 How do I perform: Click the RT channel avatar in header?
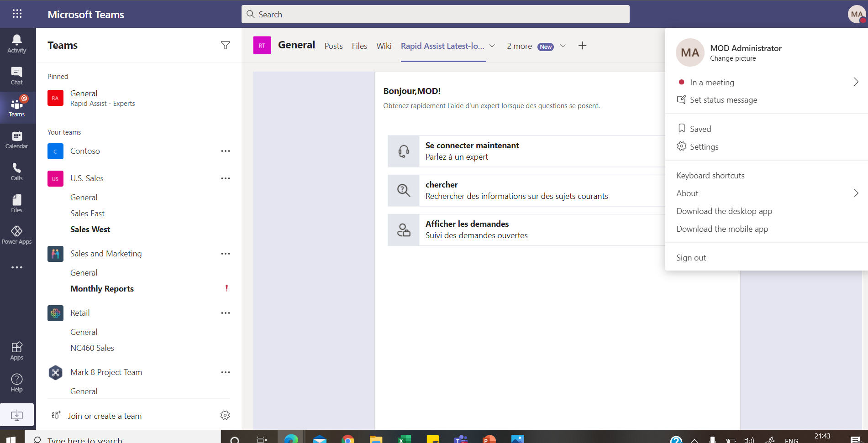(x=262, y=45)
